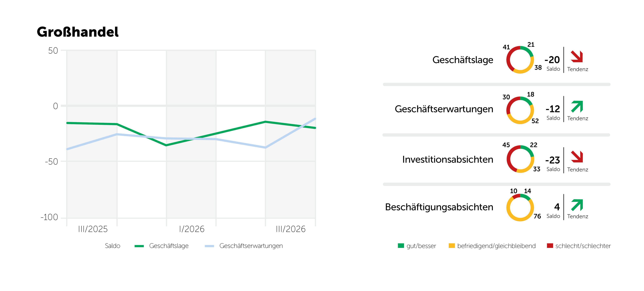Click the red schlecht/schlechter legend swatch
644x291 pixels.
550,245
